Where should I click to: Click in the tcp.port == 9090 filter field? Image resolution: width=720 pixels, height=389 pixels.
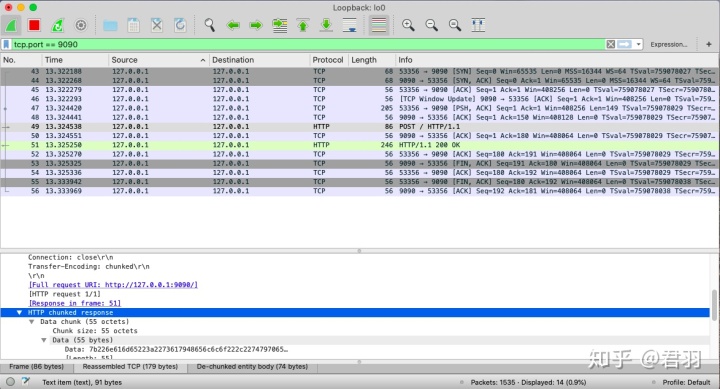click(308, 45)
